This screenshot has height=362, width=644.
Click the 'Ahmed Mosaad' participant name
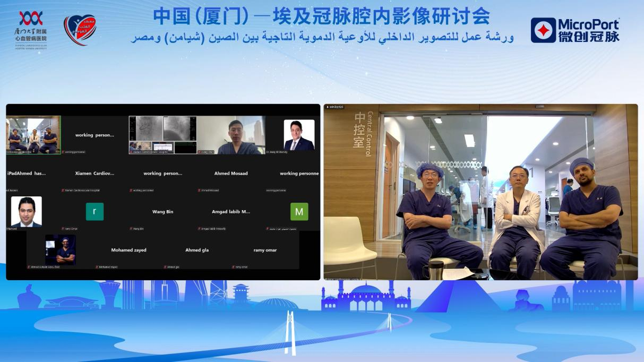(x=231, y=174)
